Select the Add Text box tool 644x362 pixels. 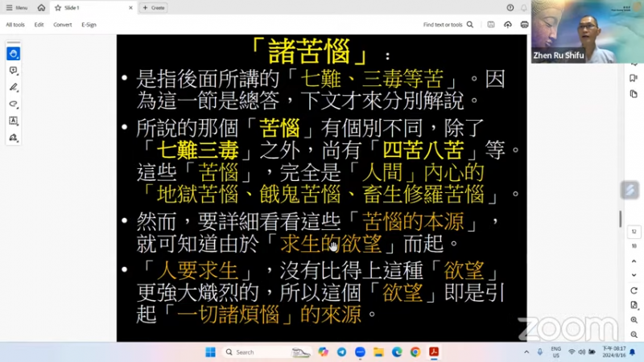click(x=14, y=121)
